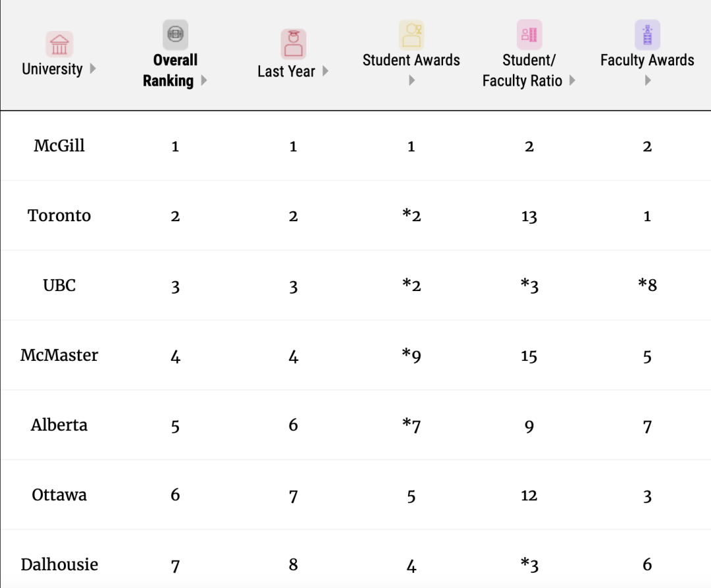This screenshot has height=588, width=711.
Task: Open the Overall Ranking sort arrow
Action: tap(204, 80)
